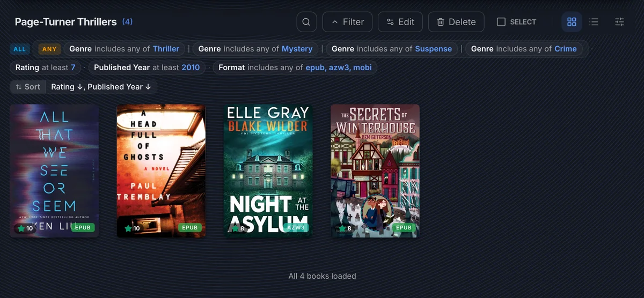Click star rating 8 on Night at the Asylum

238,228
